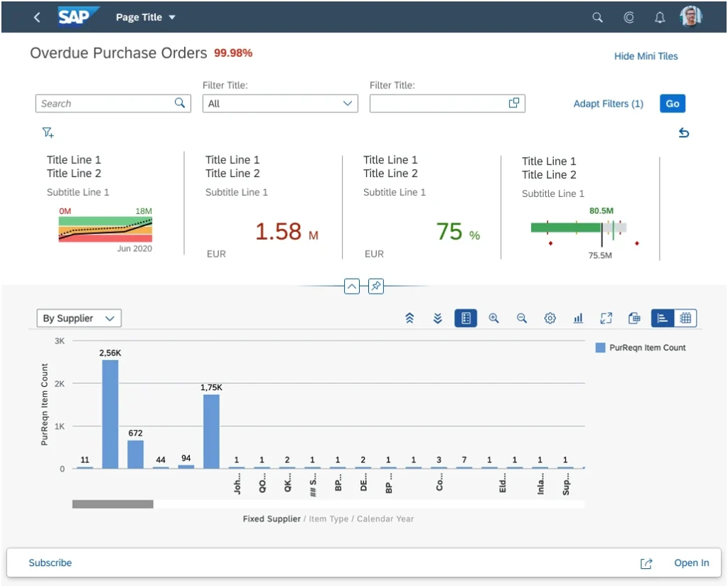Click the undo arrow below Go button
This screenshot has height=586, width=728.
pyautogui.click(x=683, y=133)
